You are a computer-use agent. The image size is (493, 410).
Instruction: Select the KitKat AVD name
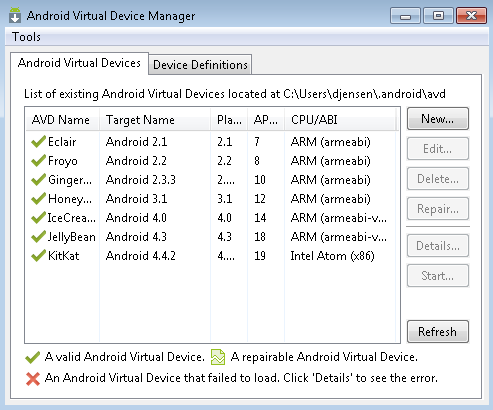[x=64, y=256]
